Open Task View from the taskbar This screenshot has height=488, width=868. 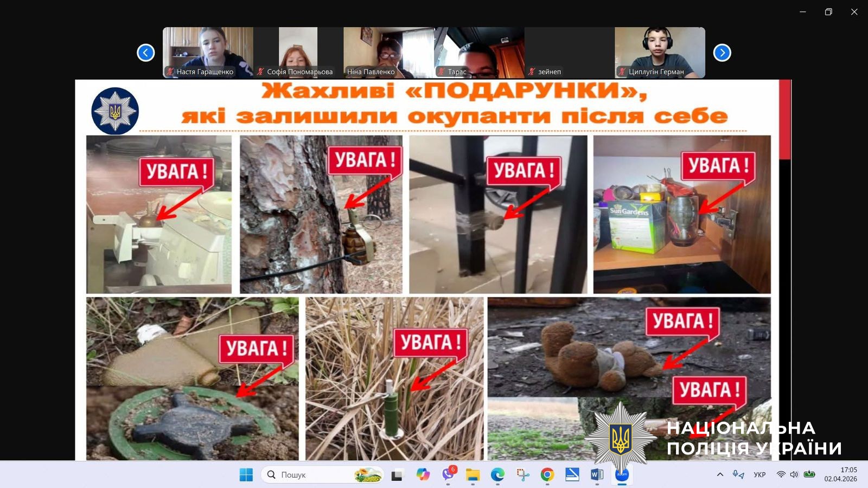tap(397, 475)
